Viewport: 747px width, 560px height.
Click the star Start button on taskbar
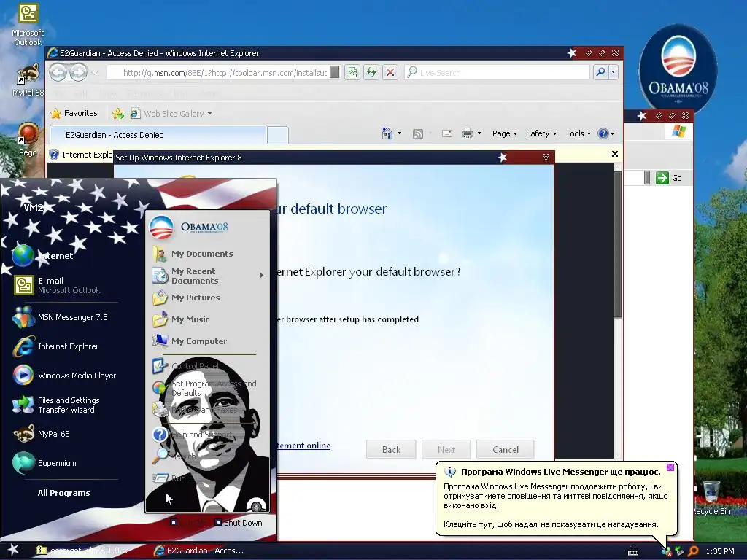click(x=13, y=550)
